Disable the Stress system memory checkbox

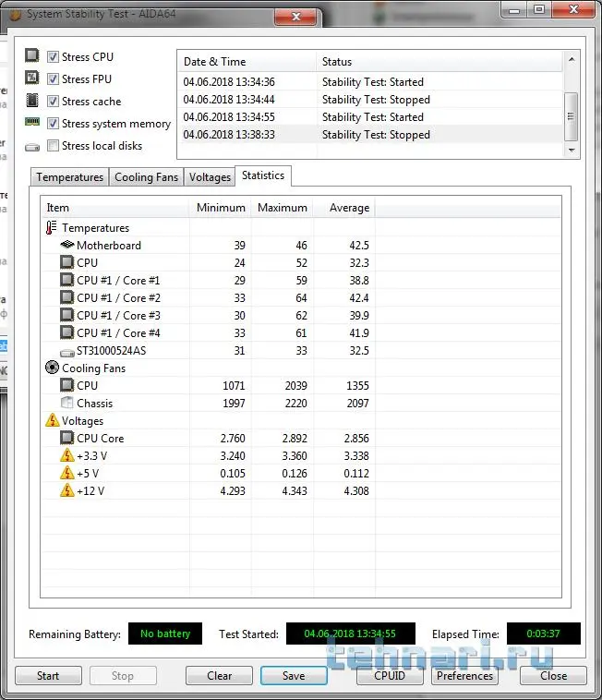coord(53,123)
